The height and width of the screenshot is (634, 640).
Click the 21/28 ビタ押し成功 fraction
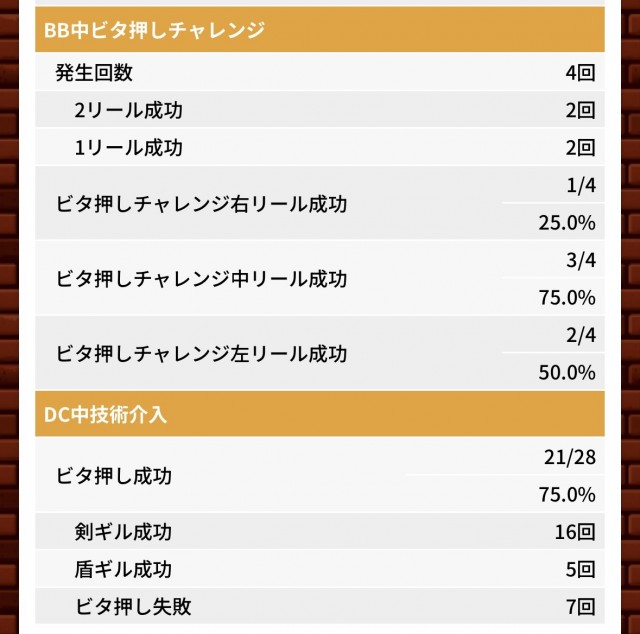pos(570,457)
